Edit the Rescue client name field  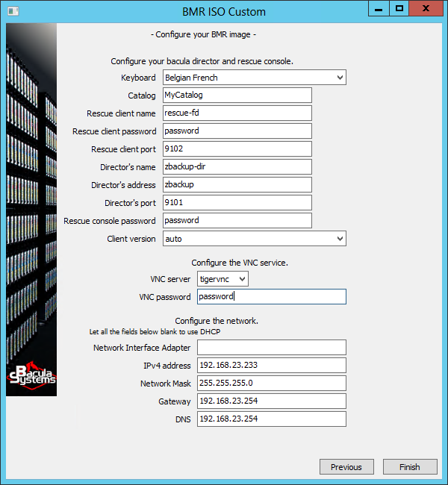[237, 113]
